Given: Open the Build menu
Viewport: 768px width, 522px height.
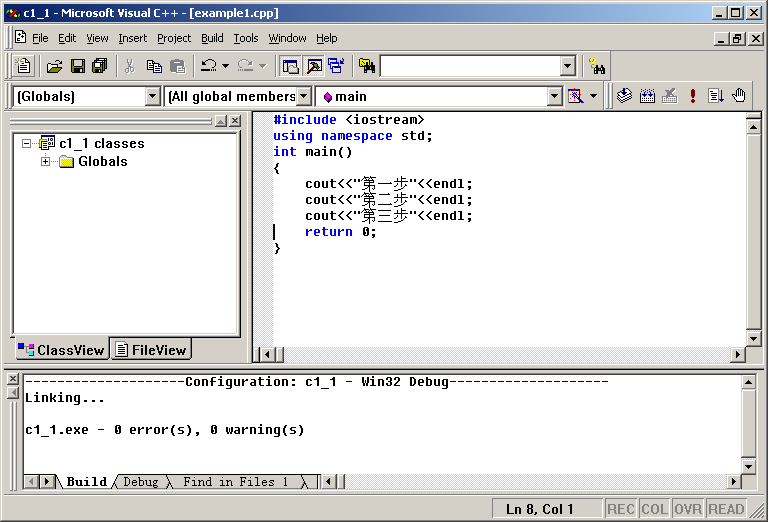Looking at the screenshot, I should (212, 38).
